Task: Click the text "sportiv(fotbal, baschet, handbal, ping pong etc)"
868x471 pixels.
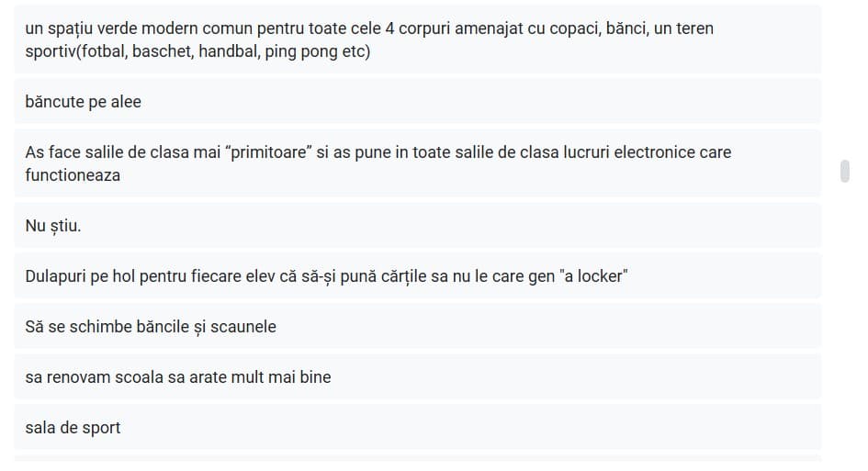Action: [x=197, y=51]
